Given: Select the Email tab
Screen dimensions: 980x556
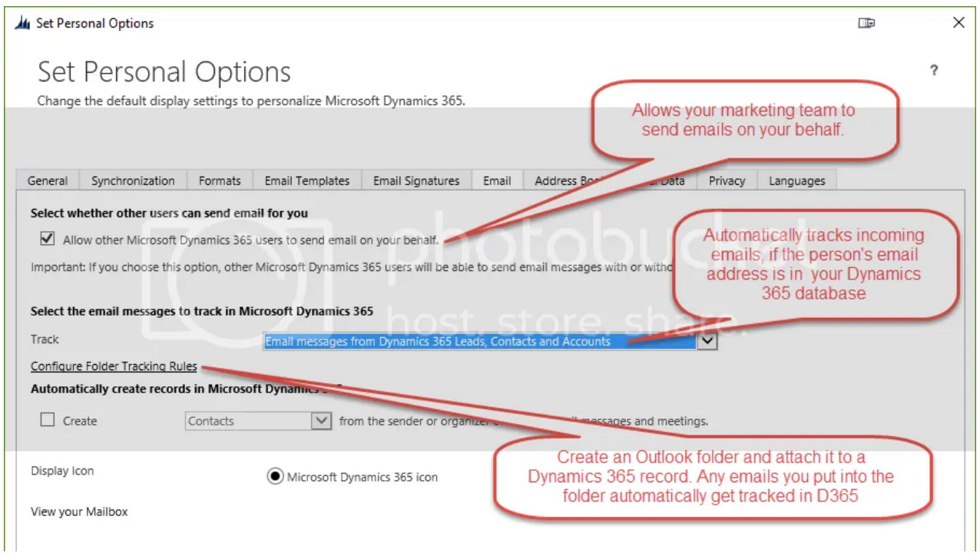Looking at the screenshot, I should [497, 181].
